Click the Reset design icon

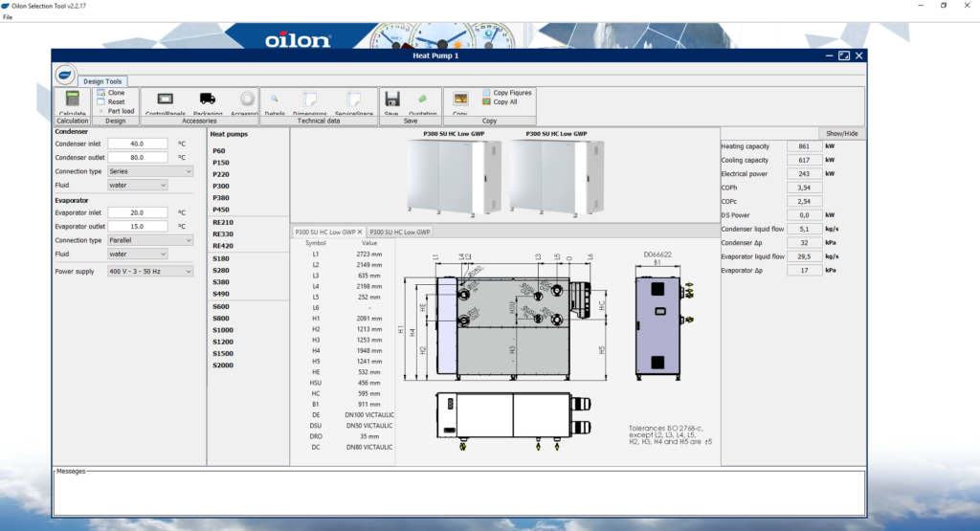click(101, 101)
